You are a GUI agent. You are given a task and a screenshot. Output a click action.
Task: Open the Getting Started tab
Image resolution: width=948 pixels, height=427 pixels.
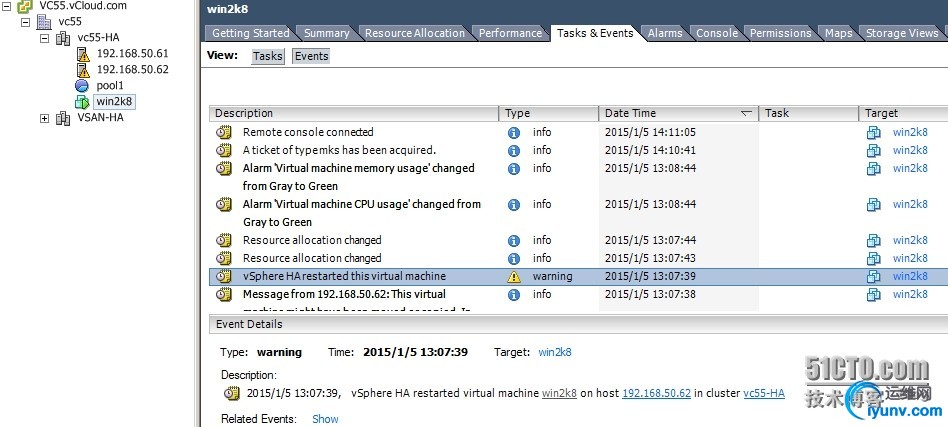pos(250,33)
